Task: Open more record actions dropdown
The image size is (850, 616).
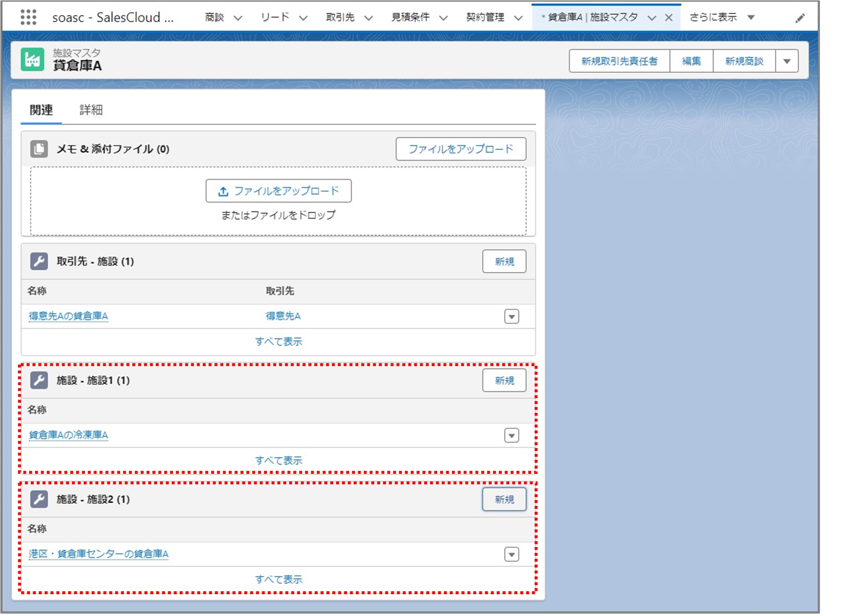Action: tap(787, 61)
